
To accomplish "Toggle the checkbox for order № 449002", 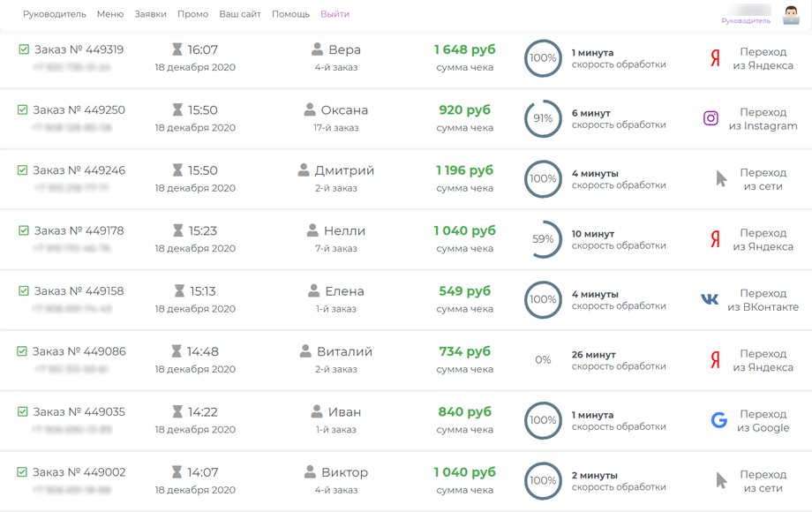I will [22, 472].
